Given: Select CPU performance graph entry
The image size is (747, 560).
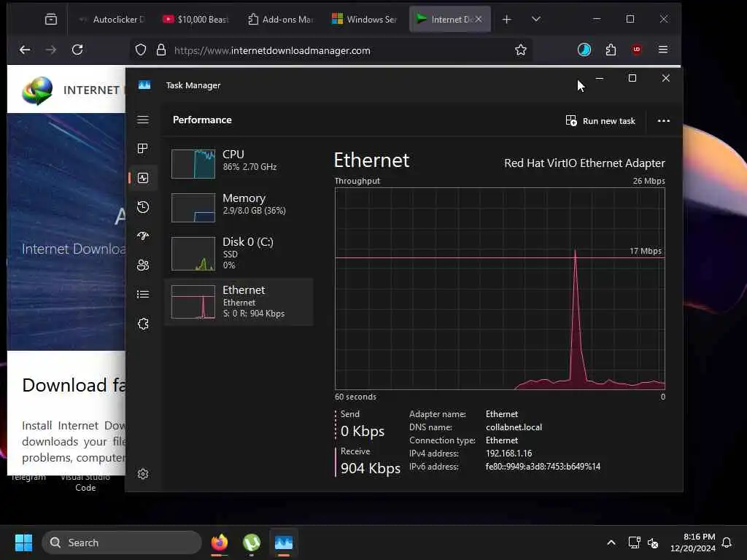Looking at the screenshot, I should coord(239,163).
